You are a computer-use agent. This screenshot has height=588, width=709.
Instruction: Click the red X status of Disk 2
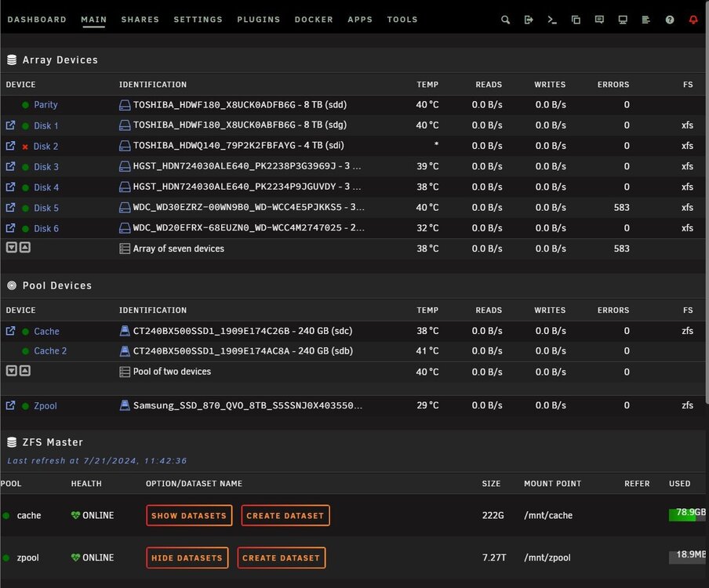click(x=25, y=147)
